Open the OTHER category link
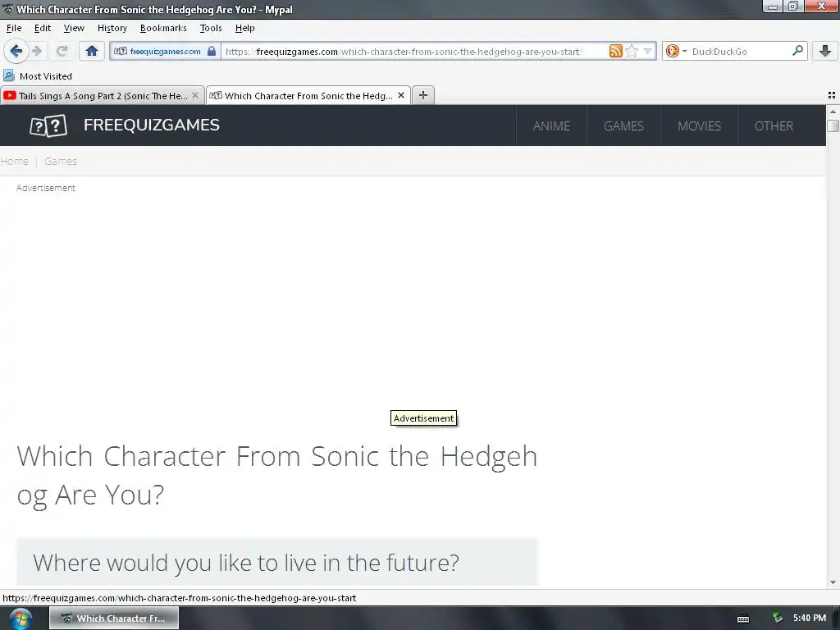 (774, 126)
